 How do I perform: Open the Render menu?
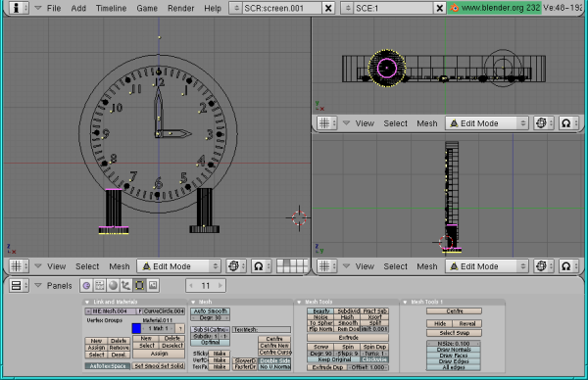click(180, 8)
